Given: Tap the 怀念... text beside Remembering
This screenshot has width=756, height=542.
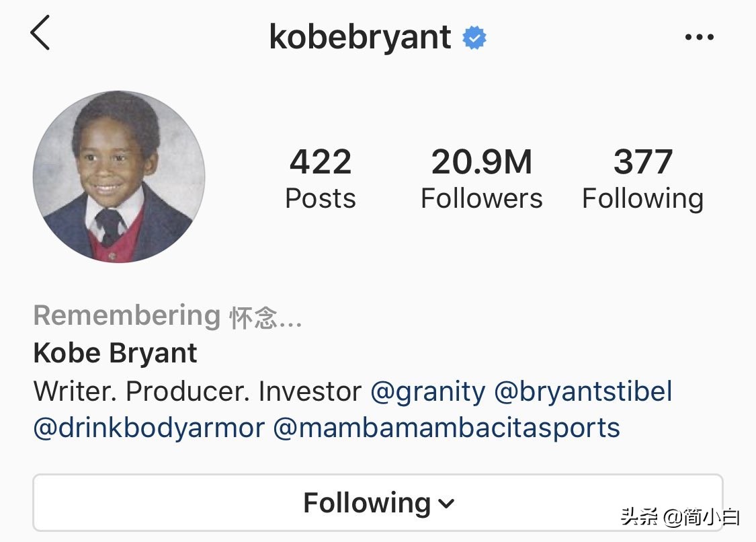Looking at the screenshot, I should click(265, 318).
